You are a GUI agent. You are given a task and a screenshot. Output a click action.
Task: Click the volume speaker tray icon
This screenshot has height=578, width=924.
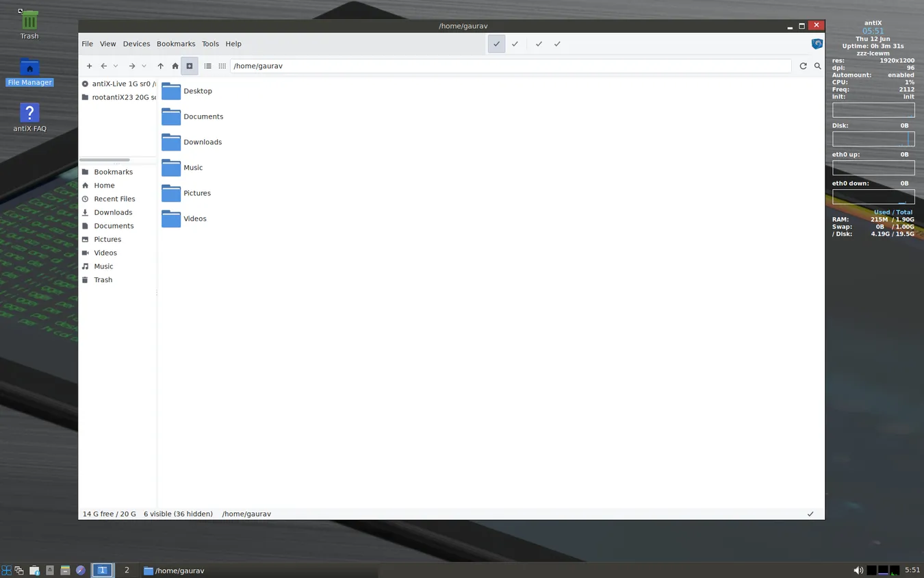coord(858,570)
